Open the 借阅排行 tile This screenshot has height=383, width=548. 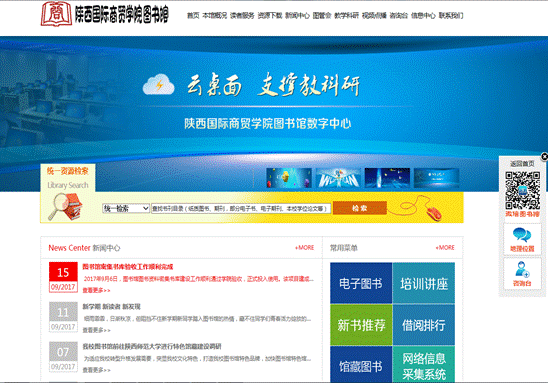coord(424,325)
